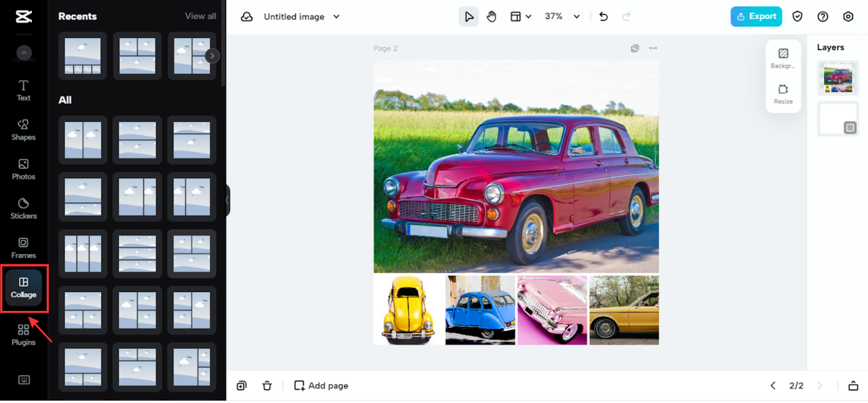
Task: Click Add page button
Action: (x=321, y=385)
